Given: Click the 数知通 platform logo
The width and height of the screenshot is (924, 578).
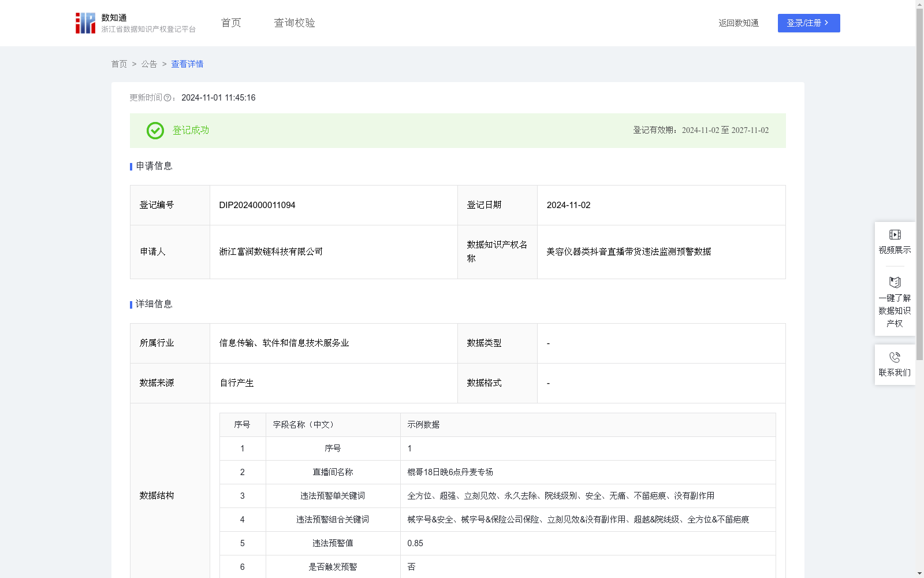Looking at the screenshot, I should 136,23.
